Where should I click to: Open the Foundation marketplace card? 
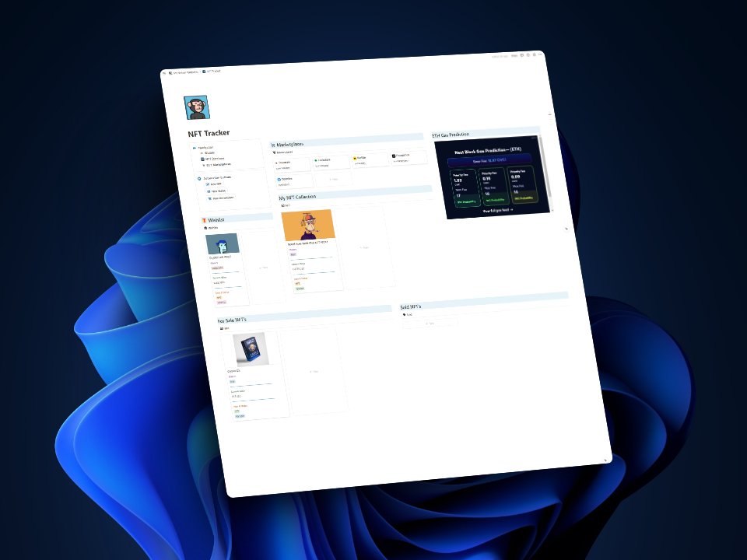pos(409,158)
